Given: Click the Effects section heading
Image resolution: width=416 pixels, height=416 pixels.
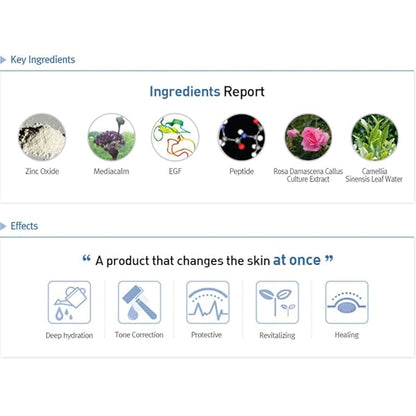Looking at the screenshot, I should (x=24, y=226).
